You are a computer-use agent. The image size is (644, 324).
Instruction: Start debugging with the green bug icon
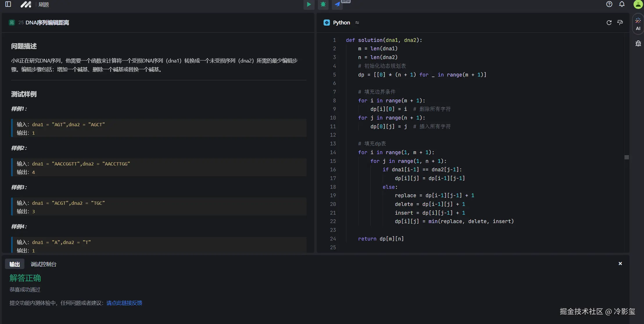click(x=323, y=4)
